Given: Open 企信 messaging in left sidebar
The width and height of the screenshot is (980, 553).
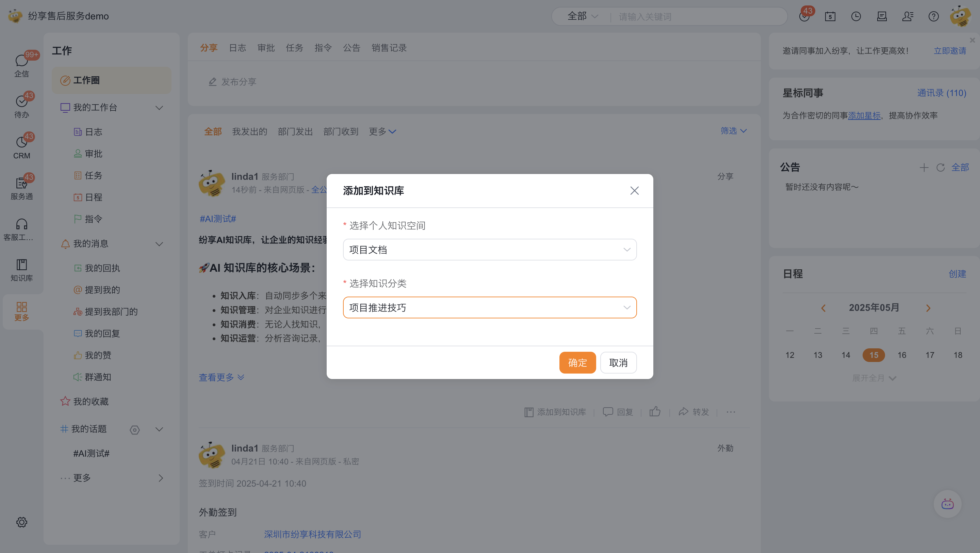Looking at the screenshot, I should (x=22, y=65).
